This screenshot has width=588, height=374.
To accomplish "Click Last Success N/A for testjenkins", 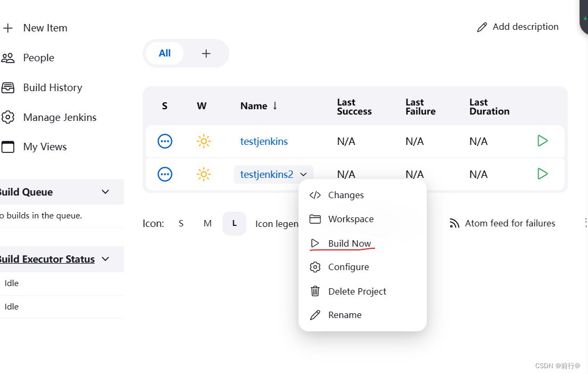I will (x=346, y=142).
